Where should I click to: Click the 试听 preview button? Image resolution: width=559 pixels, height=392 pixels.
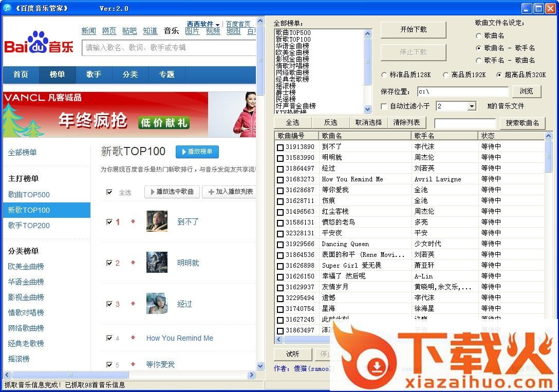pos(293,354)
